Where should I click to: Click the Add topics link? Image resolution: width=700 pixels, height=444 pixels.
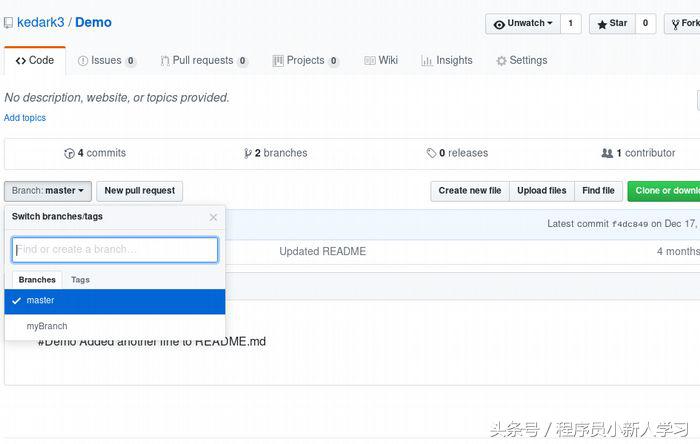[x=25, y=118]
